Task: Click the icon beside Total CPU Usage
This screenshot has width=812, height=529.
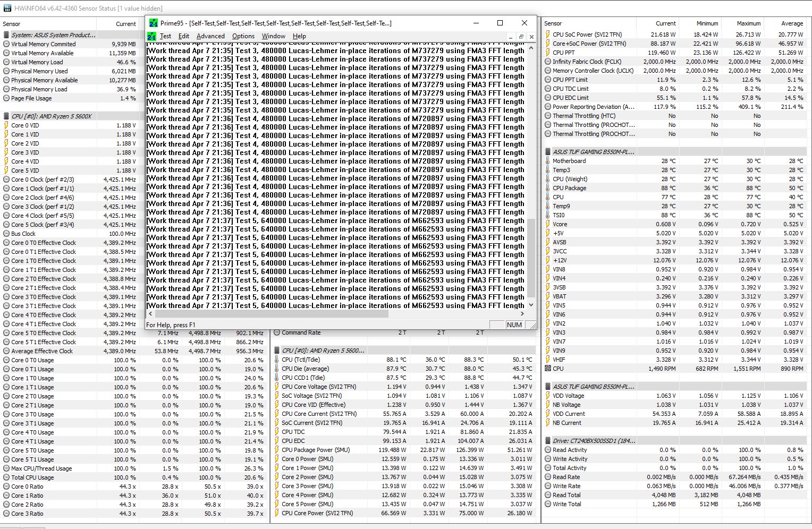Action: tap(6, 477)
